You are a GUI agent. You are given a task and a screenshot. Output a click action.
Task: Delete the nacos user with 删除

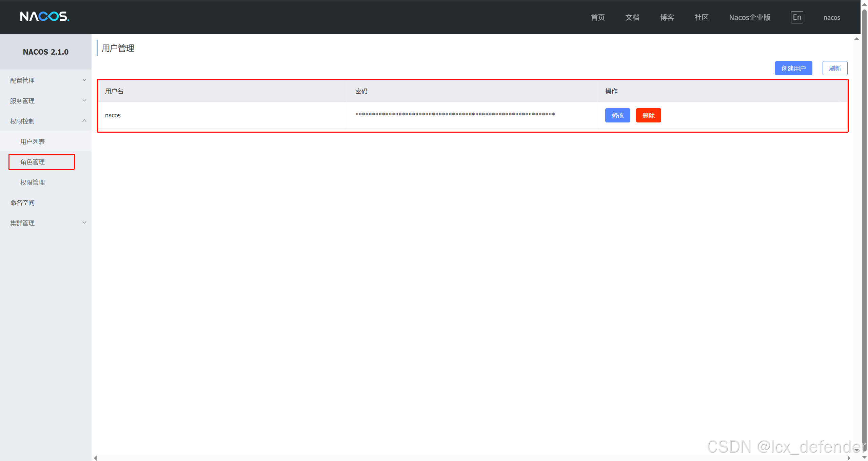648,115
